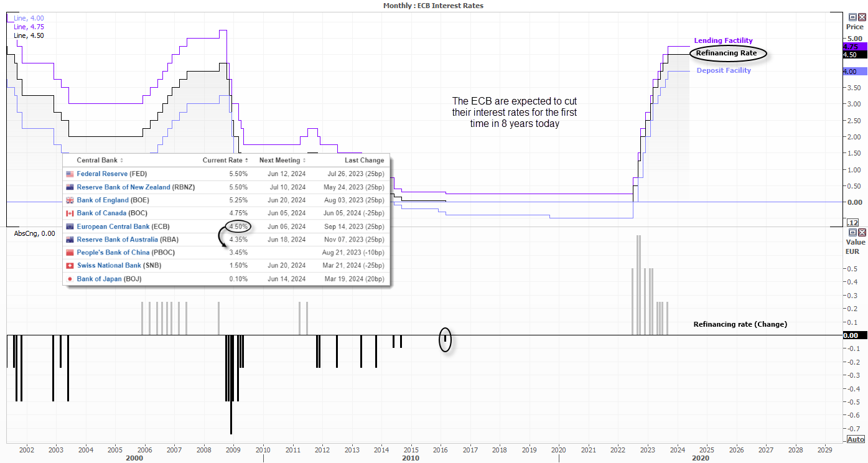The image size is (868, 463).
Task: Click the 'Jun 18, 2024' next meeting date
Action: (x=287, y=240)
